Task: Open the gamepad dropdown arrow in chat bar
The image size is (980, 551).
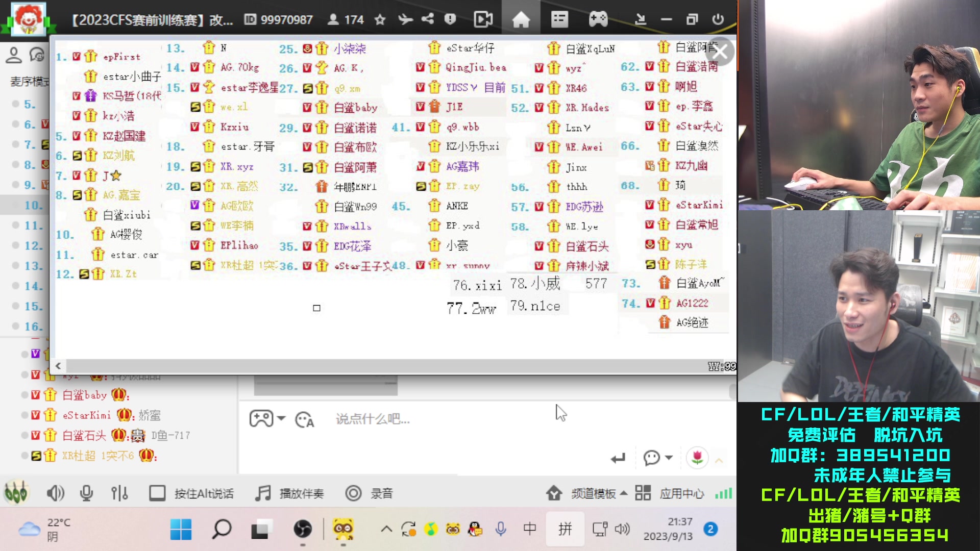Action: [x=281, y=419]
